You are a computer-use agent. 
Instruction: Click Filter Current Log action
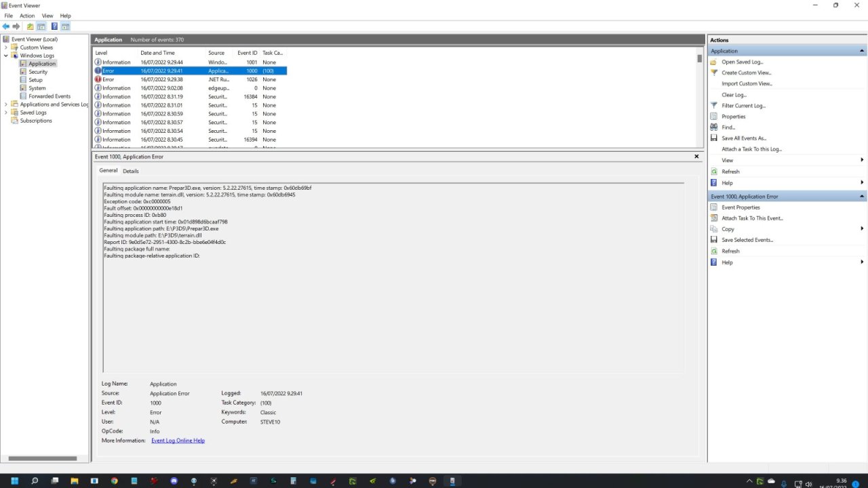pos(743,106)
